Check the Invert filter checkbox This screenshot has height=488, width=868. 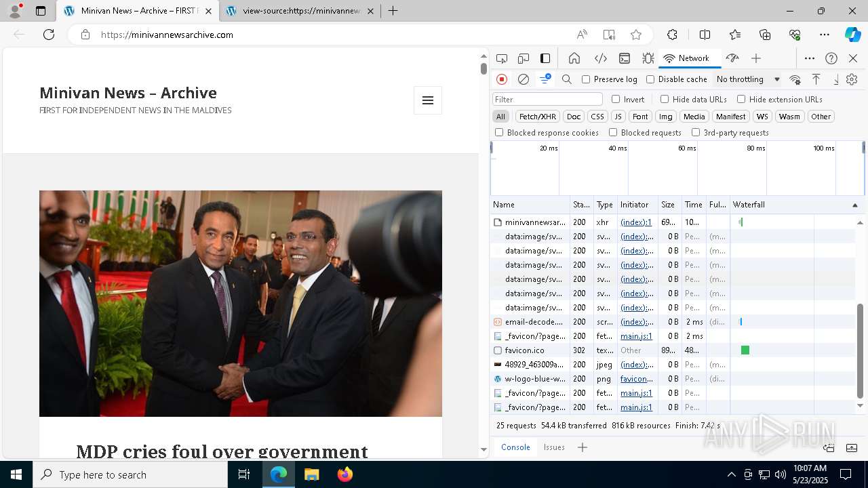616,99
